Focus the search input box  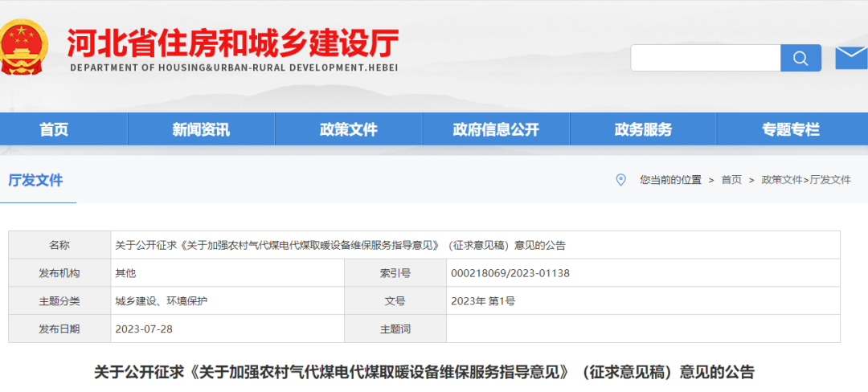pos(705,58)
